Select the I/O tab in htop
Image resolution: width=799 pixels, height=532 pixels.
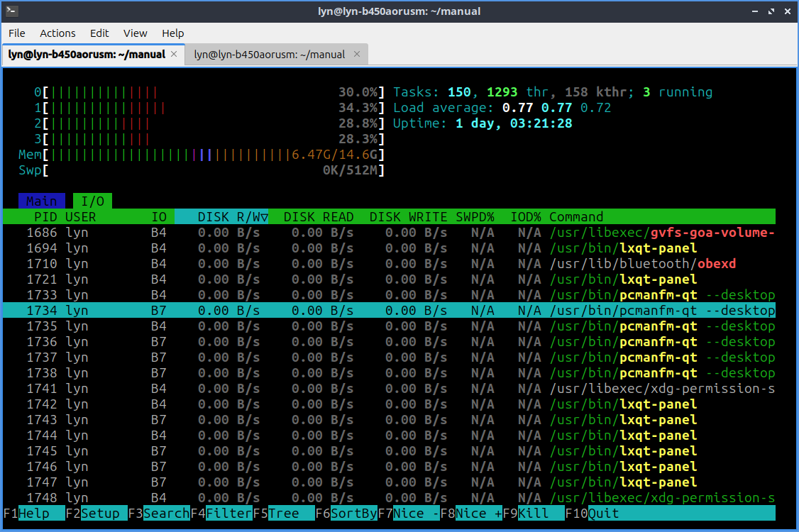click(92, 201)
